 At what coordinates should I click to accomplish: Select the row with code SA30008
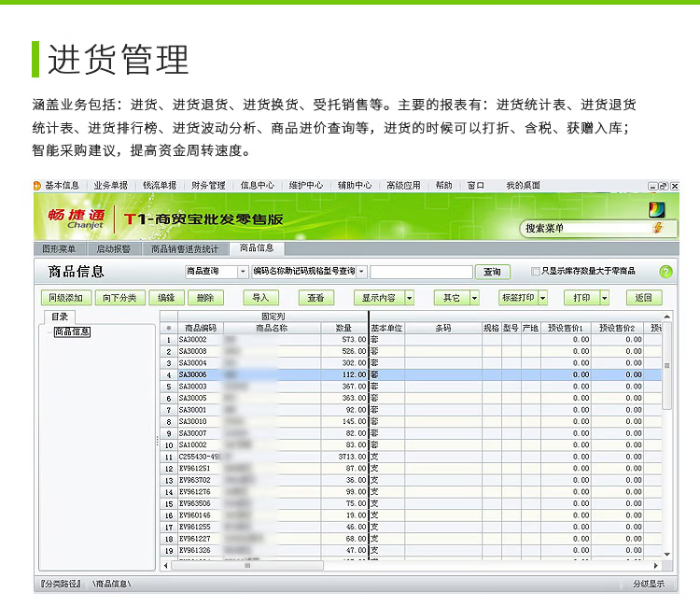[x=411, y=351]
